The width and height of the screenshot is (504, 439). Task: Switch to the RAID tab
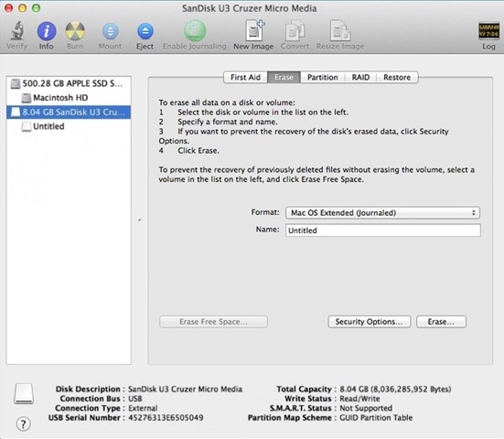360,77
